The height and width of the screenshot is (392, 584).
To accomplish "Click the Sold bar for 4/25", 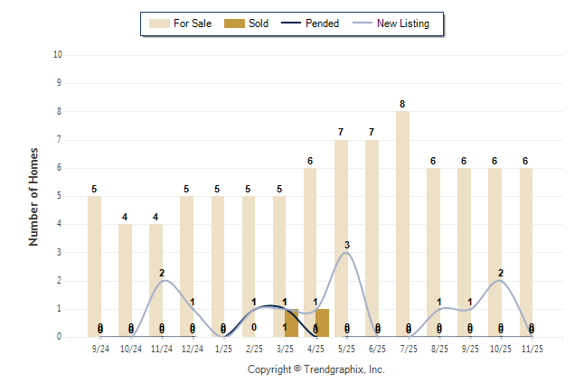I will coord(323,322).
